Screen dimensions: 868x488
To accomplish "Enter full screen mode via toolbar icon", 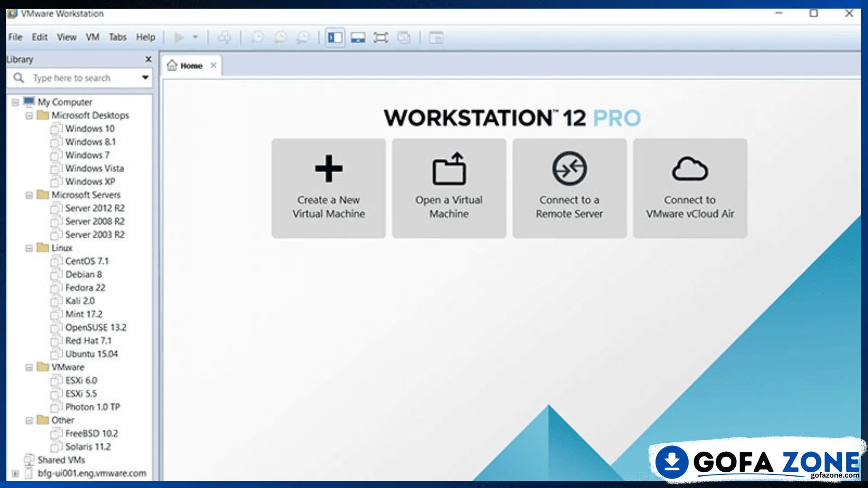I will pyautogui.click(x=381, y=38).
